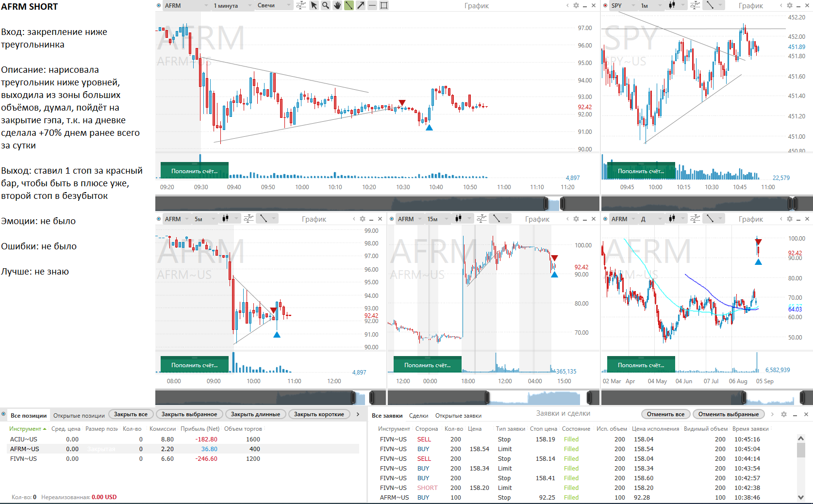
Task: Click line tool in AFRM 5м chart toolbar
Action: 264,219
